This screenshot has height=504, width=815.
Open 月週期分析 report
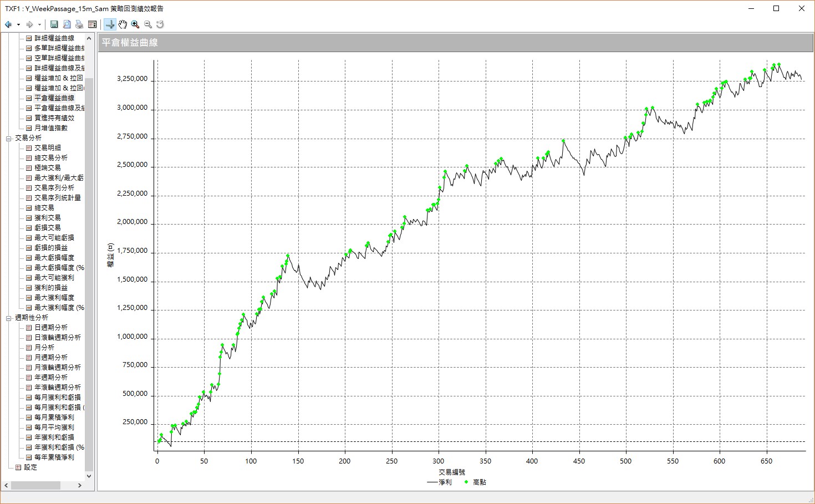(x=51, y=358)
